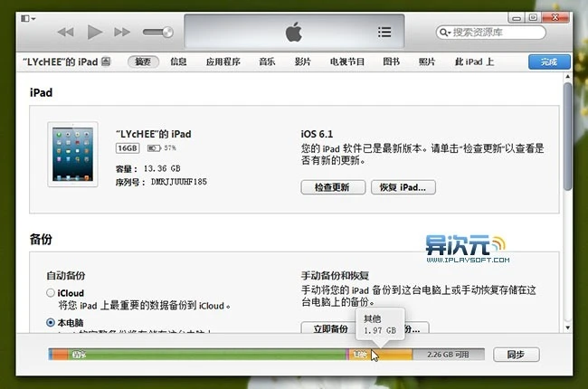The width and height of the screenshot is (588, 389).
Task: Maximize the iTunes window
Action: pyautogui.click(x=533, y=17)
